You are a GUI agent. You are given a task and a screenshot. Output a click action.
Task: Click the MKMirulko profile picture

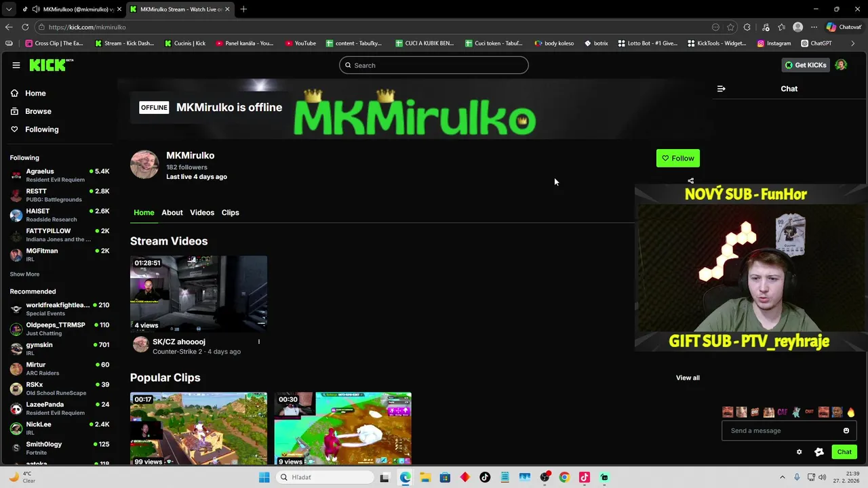[x=144, y=165]
